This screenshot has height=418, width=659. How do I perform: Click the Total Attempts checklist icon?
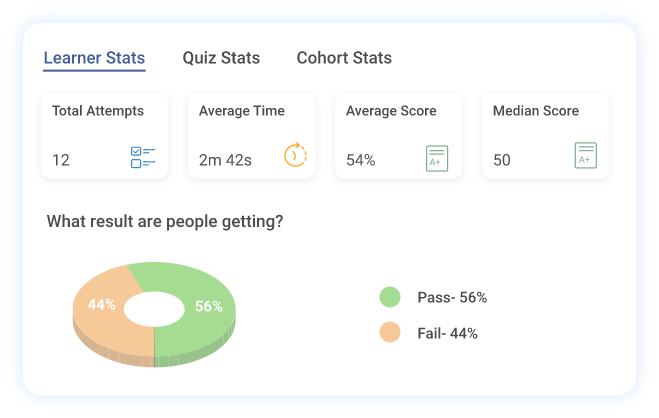pos(145,157)
